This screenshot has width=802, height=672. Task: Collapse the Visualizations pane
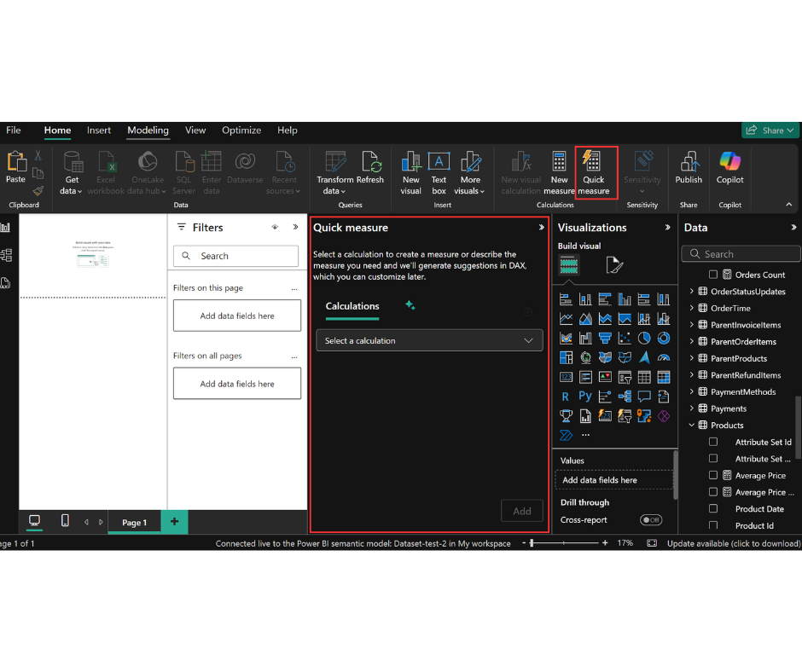point(667,227)
